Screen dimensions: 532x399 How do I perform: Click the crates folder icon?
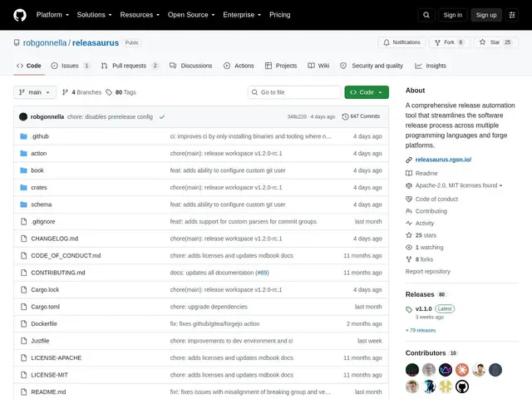tap(23, 187)
